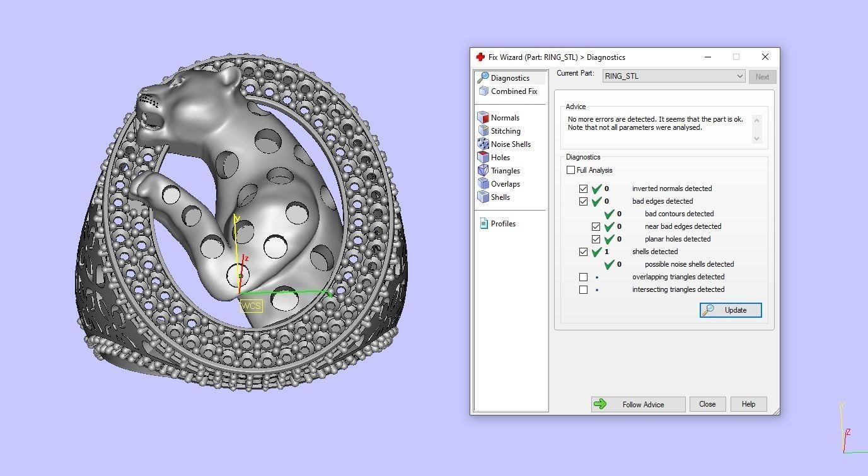Image resolution: width=868 pixels, height=476 pixels.
Task: Click the green arrow on Follow Advice
Action: (x=600, y=404)
